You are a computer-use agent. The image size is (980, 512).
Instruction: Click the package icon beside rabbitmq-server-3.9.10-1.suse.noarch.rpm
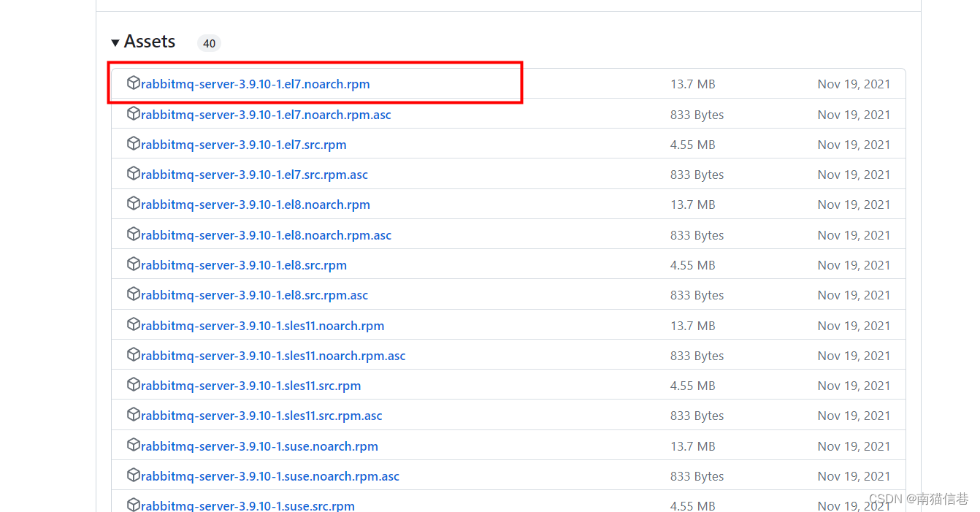coord(134,446)
